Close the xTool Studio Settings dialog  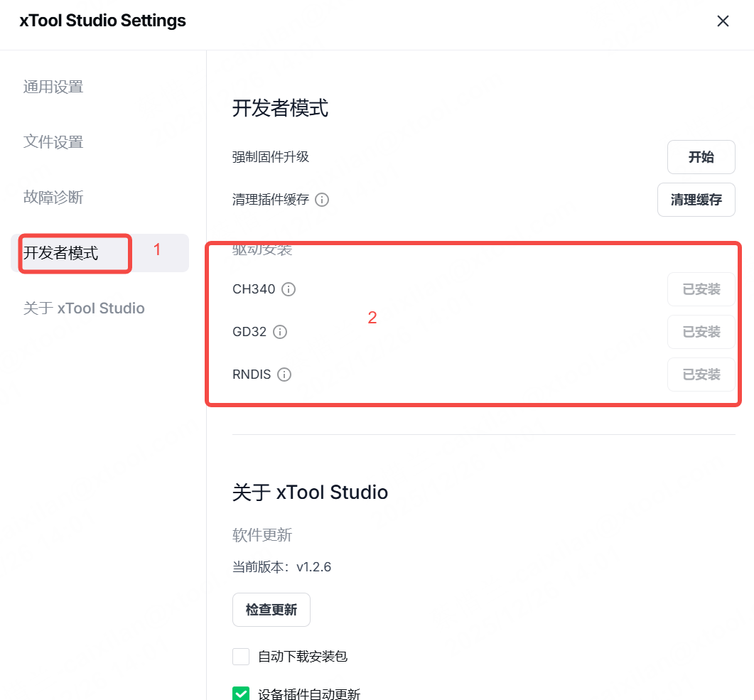723,21
